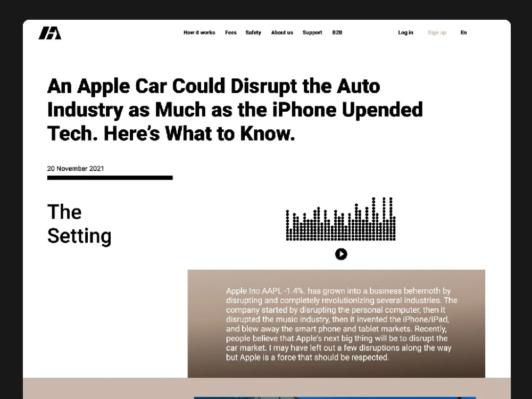Click the date 20 November 2021

click(76, 169)
